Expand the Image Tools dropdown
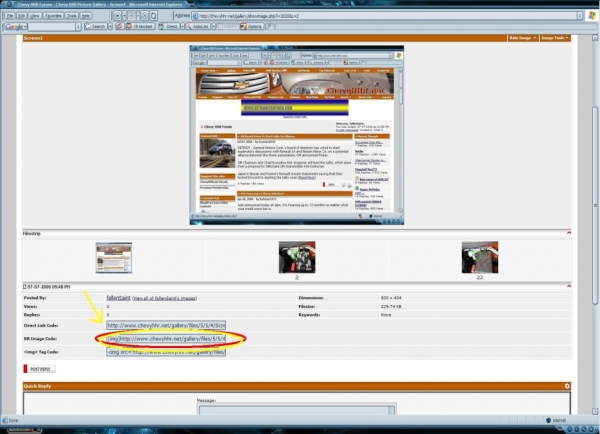 pos(553,38)
